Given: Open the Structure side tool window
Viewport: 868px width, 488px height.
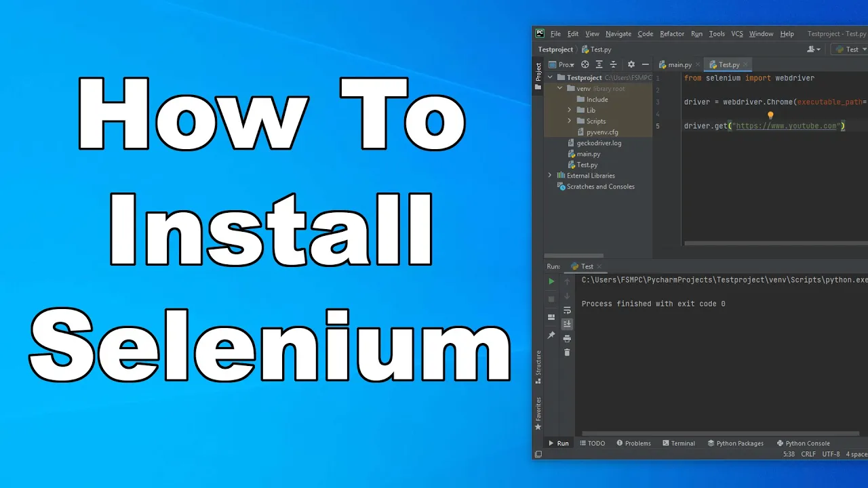Looking at the screenshot, I should (538, 367).
